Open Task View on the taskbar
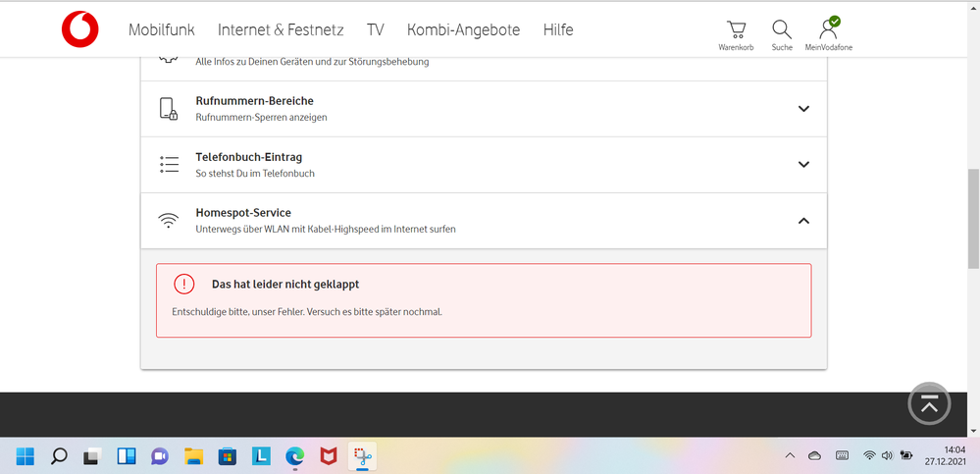Viewport: 980px width, 474px height. click(92, 456)
